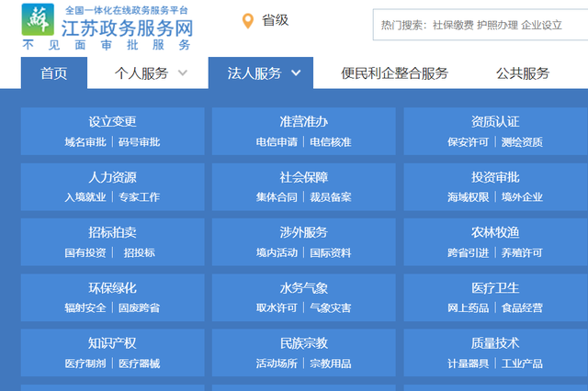Click the orange location pin icon
Image resolution: width=588 pixels, height=391 pixels.
pyautogui.click(x=248, y=21)
